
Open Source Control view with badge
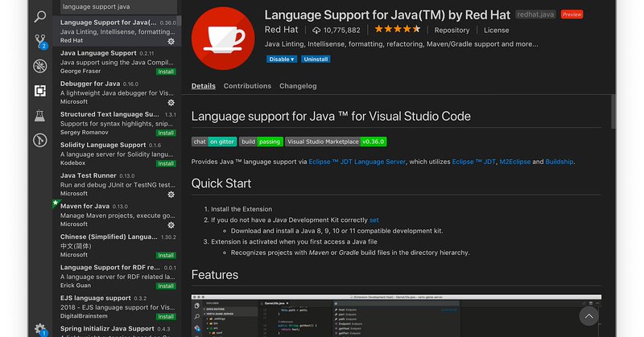(40, 41)
